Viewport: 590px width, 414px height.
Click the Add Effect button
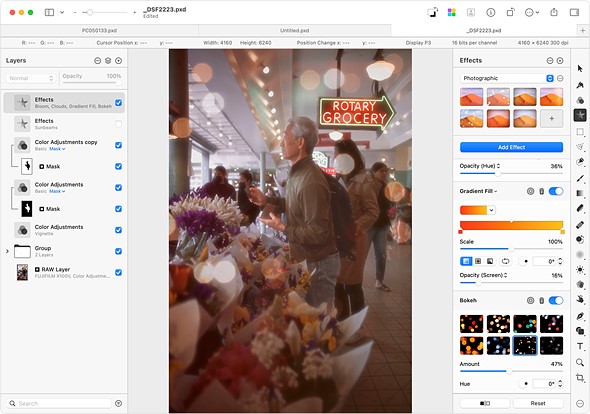point(511,147)
